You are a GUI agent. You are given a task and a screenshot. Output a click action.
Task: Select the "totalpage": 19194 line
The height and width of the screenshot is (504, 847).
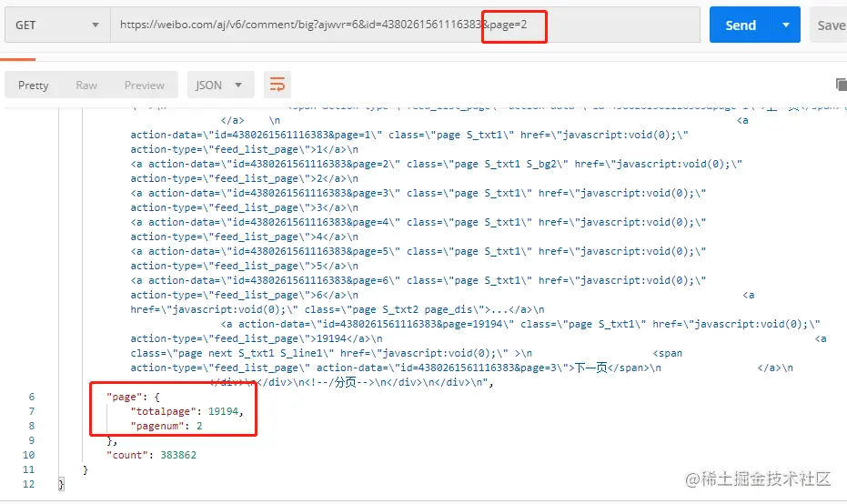pos(187,411)
